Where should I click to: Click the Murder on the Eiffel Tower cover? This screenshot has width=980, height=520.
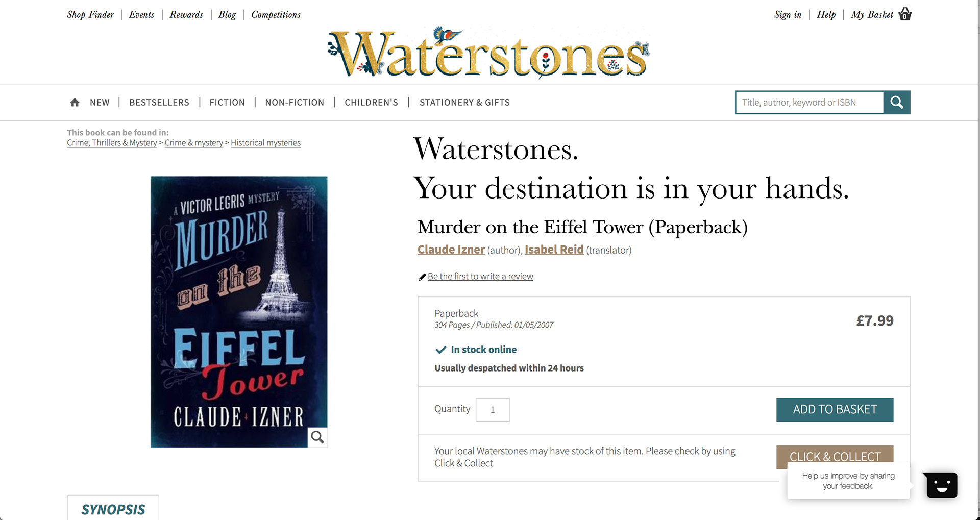(239, 312)
